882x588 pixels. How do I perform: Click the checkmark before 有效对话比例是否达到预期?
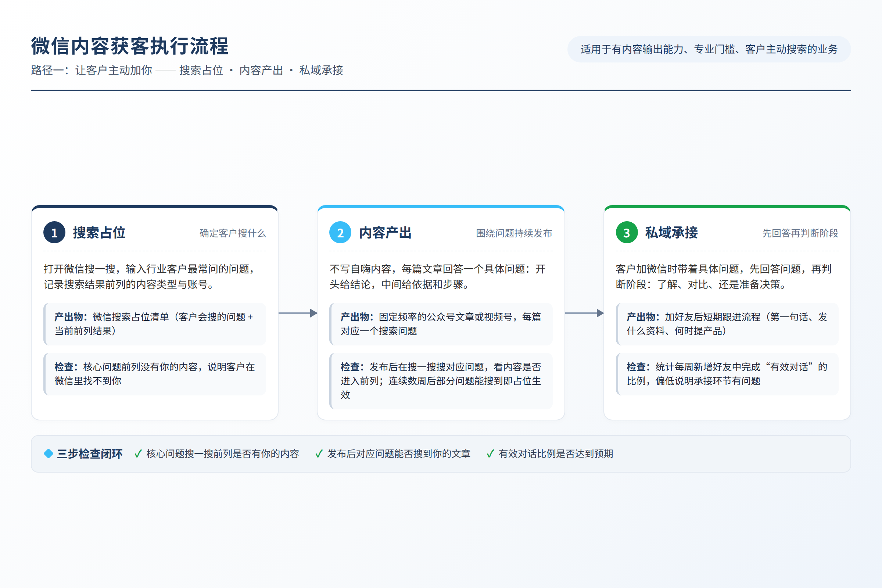(490, 454)
